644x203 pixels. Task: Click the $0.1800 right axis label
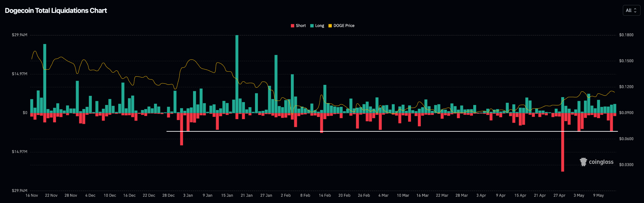pyautogui.click(x=626, y=35)
